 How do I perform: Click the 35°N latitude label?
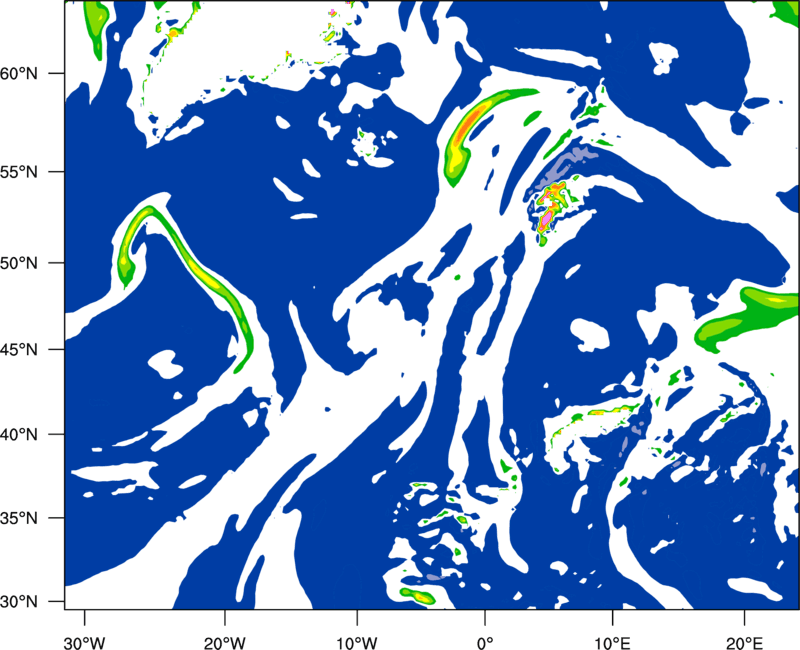coord(19,518)
